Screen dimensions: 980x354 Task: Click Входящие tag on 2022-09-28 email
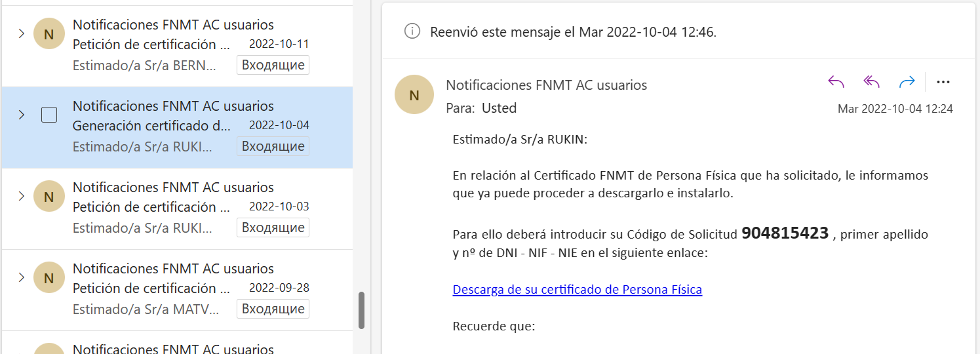click(273, 309)
